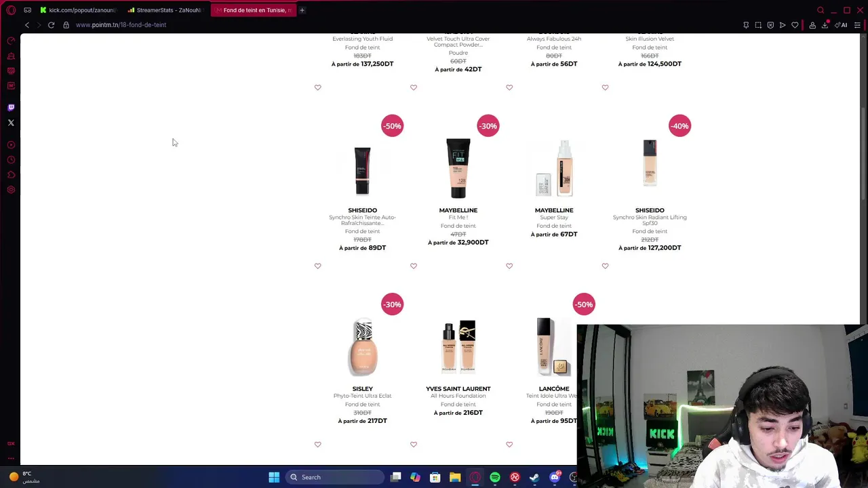Open the AI assistant button

click(x=842, y=25)
